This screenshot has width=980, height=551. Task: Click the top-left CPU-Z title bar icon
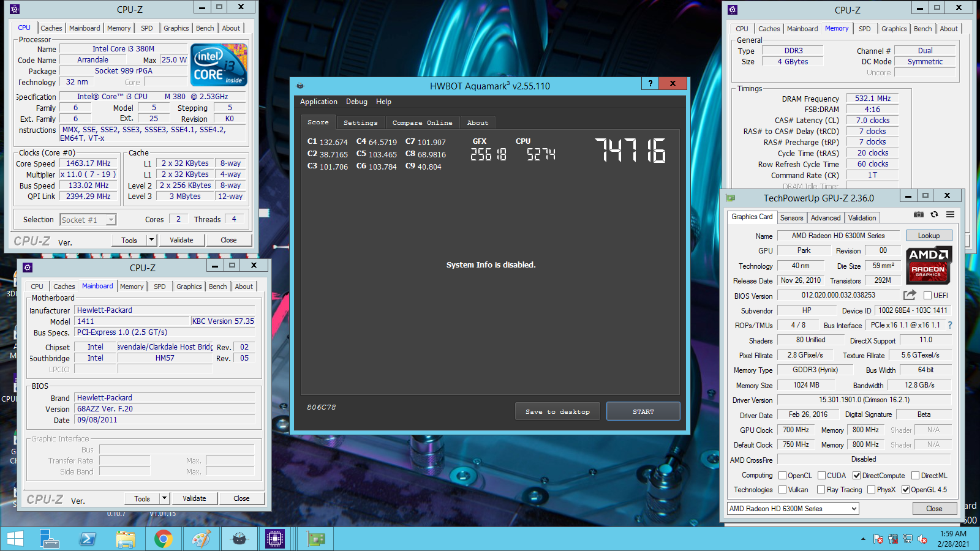click(x=15, y=9)
